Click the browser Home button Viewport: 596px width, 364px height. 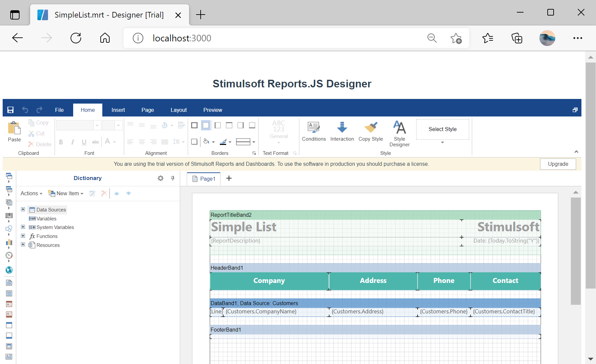tap(105, 38)
